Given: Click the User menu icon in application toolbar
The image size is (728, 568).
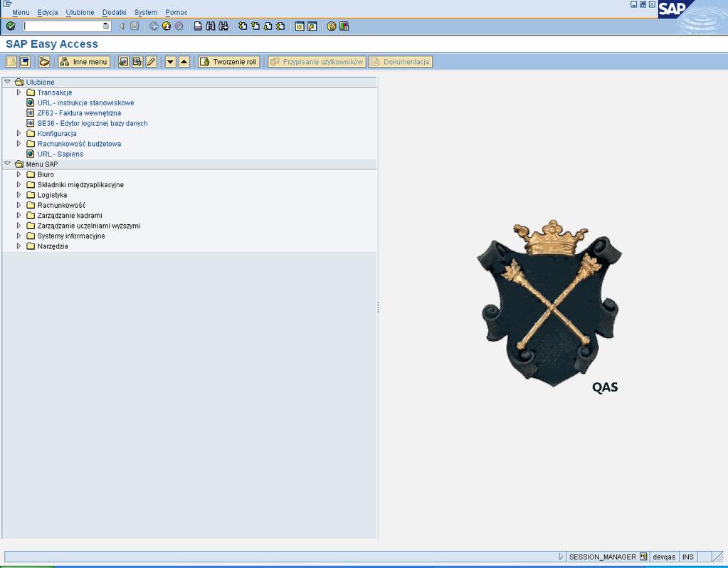Looking at the screenshot, I should coord(11,62).
